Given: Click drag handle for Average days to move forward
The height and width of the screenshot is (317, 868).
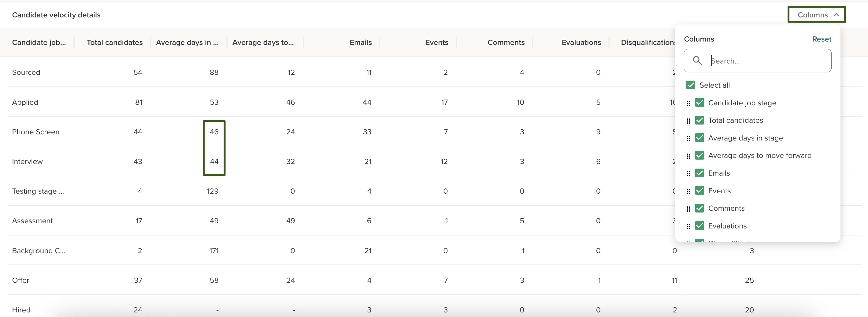Looking at the screenshot, I should click(688, 156).
